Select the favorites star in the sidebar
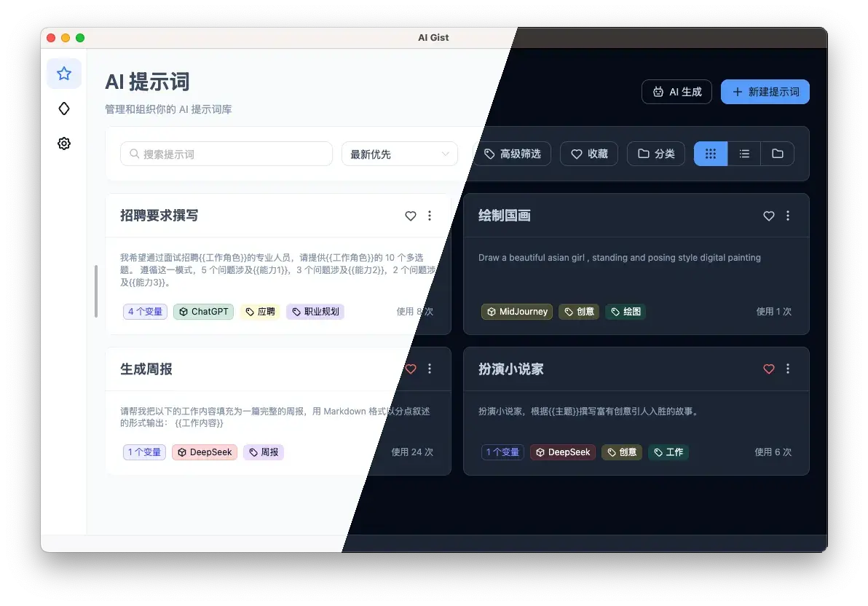868x606 pixels. point(63,74)
